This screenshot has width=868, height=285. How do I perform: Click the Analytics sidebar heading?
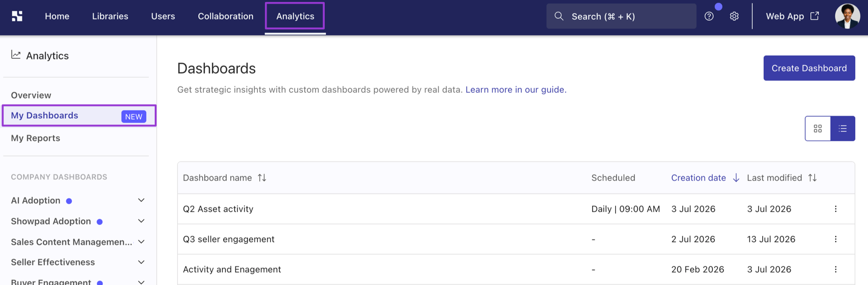(47, 56)
